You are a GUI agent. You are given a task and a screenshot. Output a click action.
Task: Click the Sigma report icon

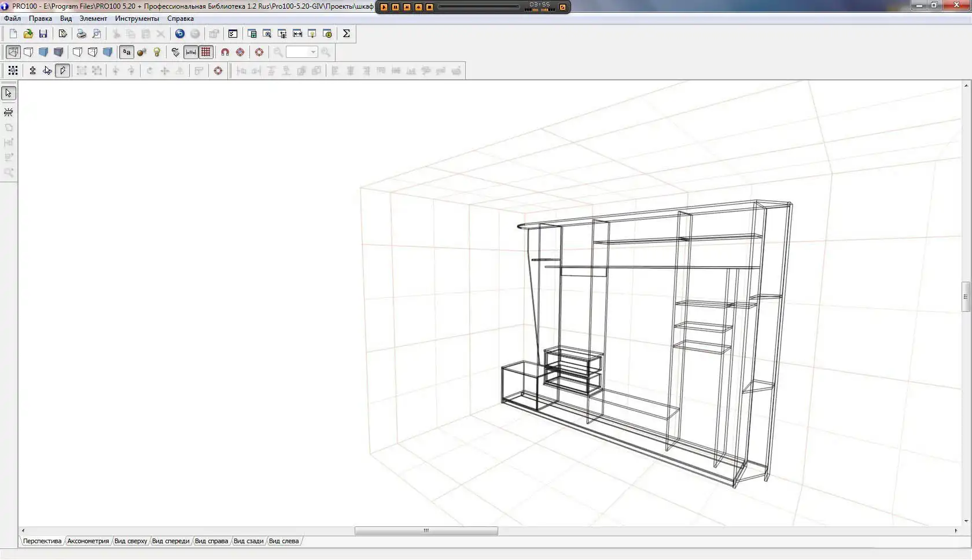tap(346, 34)
